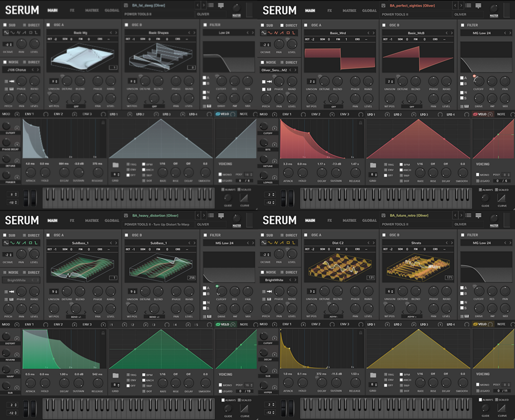Enable MONO voicing in BA_perfect_eighties
Screen dimensions: 515x420
click(478, 175)
